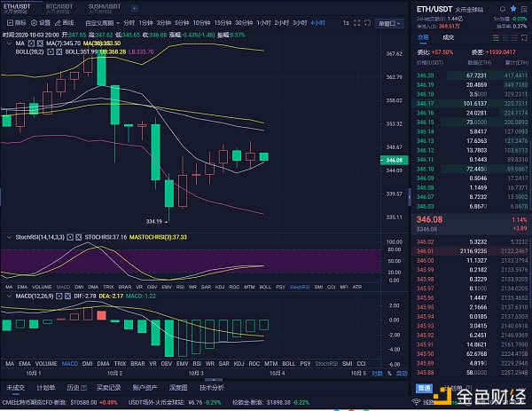Show both bids and asks order book view
The height and width of the screenshot is (411, 532).
(x=496, y=37)
